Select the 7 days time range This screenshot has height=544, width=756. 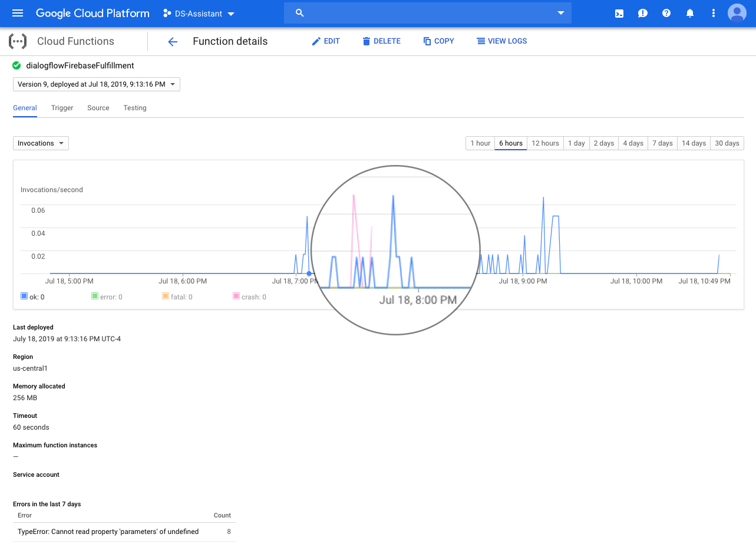[x=662, y=143]
